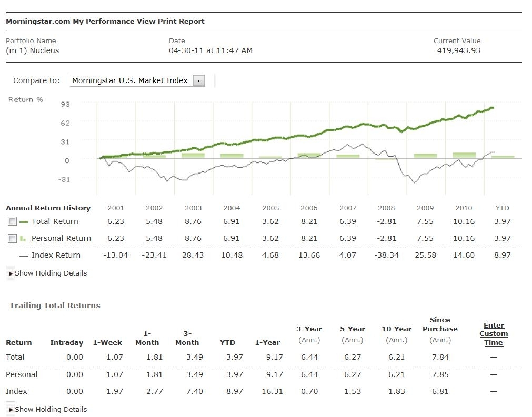Click the Index Return value 25.58
Image resolution: width=532 pixels, height=417 pixels.
click(x=426, y=255)
